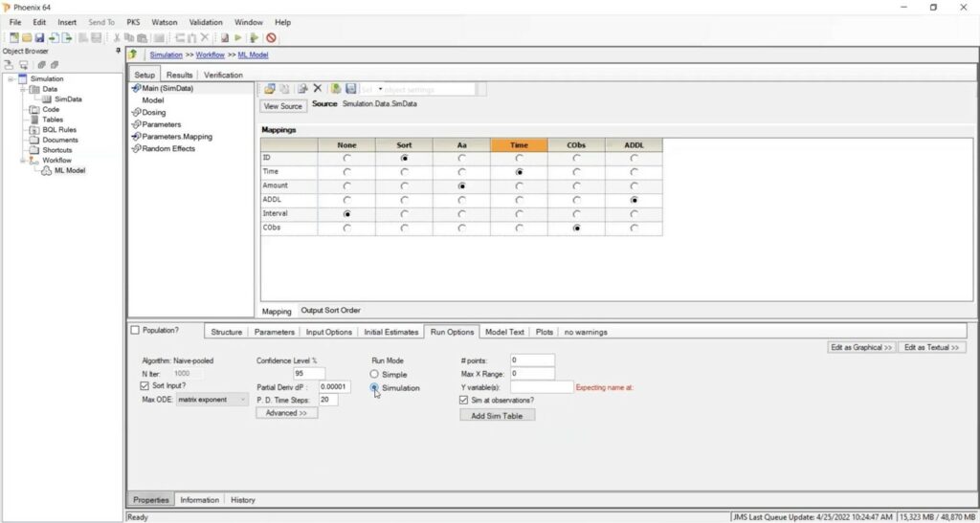Viewport: 980px width, 523px height.
Task: Click the Add Sim Table button
Action: [x=497, y=416]
